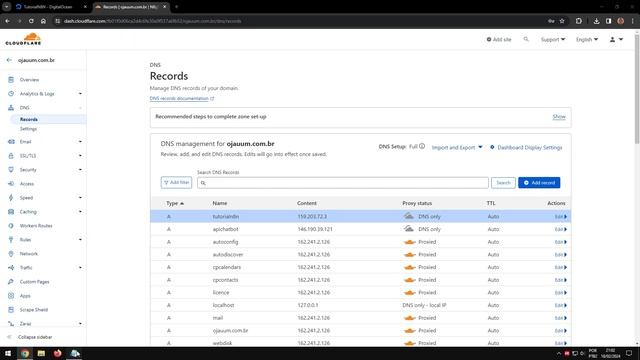Click the Add filter button

(x=176, y=182)
